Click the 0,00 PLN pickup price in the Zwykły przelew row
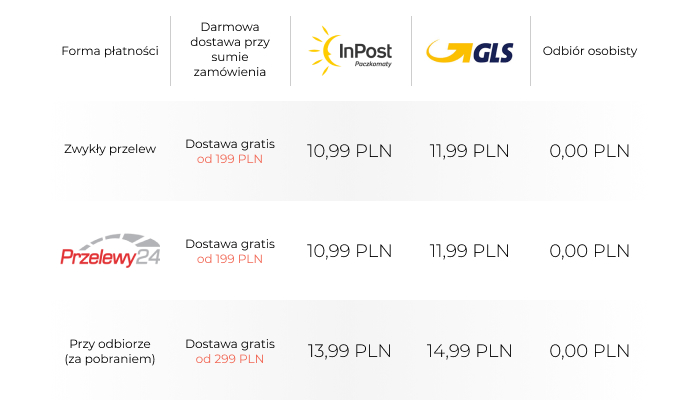The width and height of the screenshot is (700, 400). click(590, 151)
